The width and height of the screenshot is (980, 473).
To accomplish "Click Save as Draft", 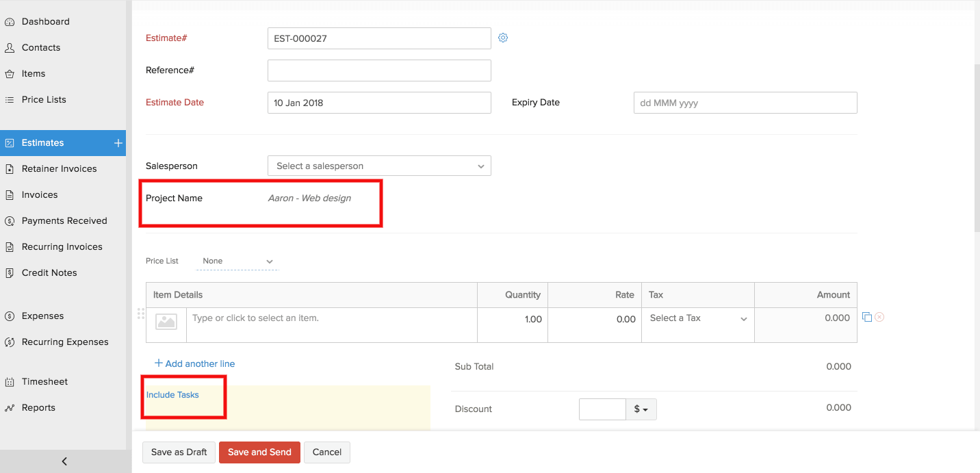I will click(x=179, y=452).
